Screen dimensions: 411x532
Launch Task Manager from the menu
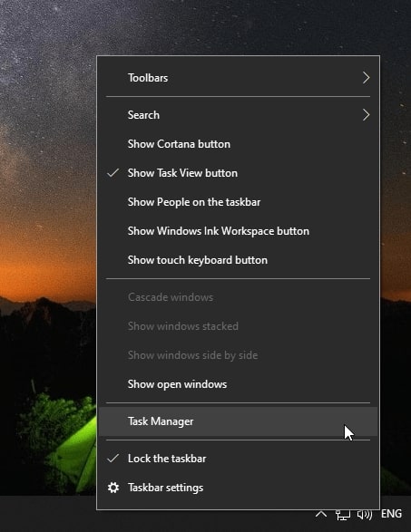point(238,421)
